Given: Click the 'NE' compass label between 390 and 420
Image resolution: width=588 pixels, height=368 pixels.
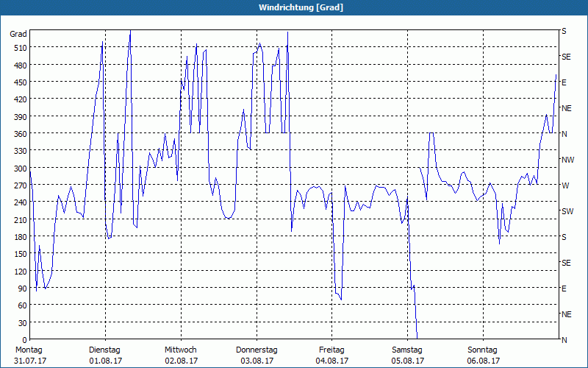Looking at the screenshot, I should pyautogui.click(x=567, y=108).
